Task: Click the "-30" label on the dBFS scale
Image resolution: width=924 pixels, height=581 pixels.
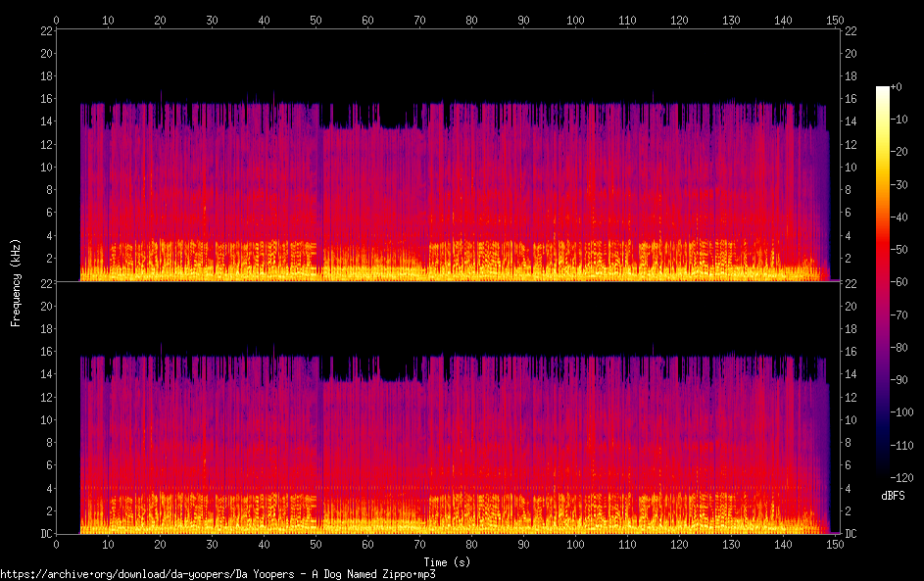Action: (x=898, y=185)
